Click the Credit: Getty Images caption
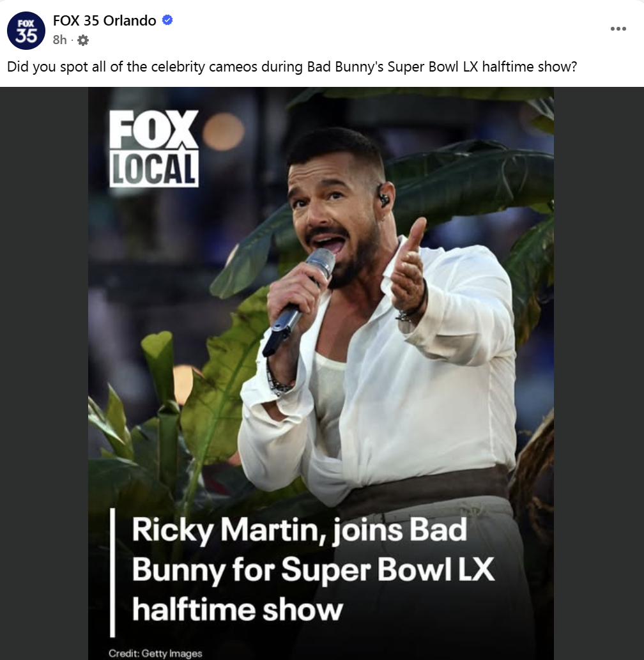Viewport: 644px width, 660px height. click(x=155, y=654)
